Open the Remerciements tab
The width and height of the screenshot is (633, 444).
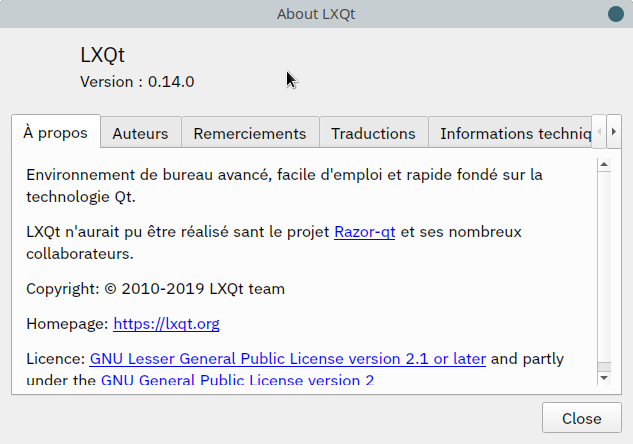(250, 133)
